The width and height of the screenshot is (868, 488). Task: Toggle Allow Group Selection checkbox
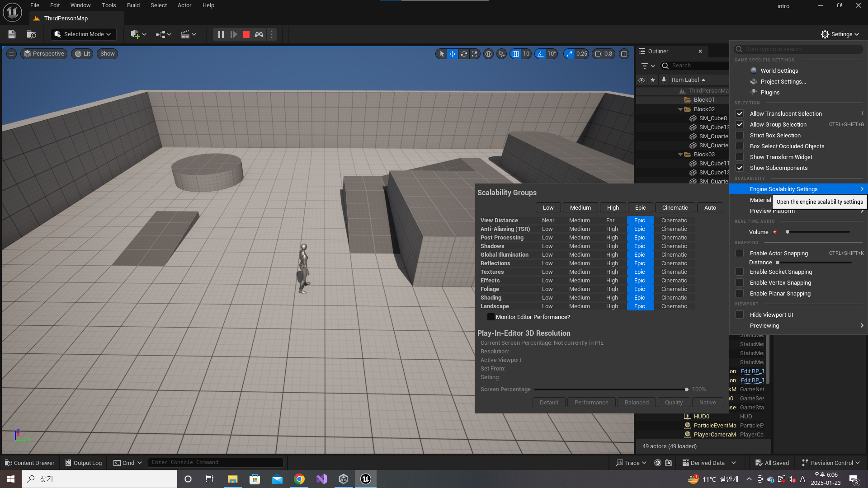coord(740,124)
